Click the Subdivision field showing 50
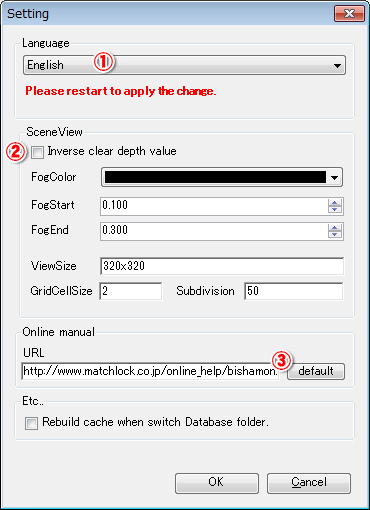370x510 pixels. pos(294,291)
